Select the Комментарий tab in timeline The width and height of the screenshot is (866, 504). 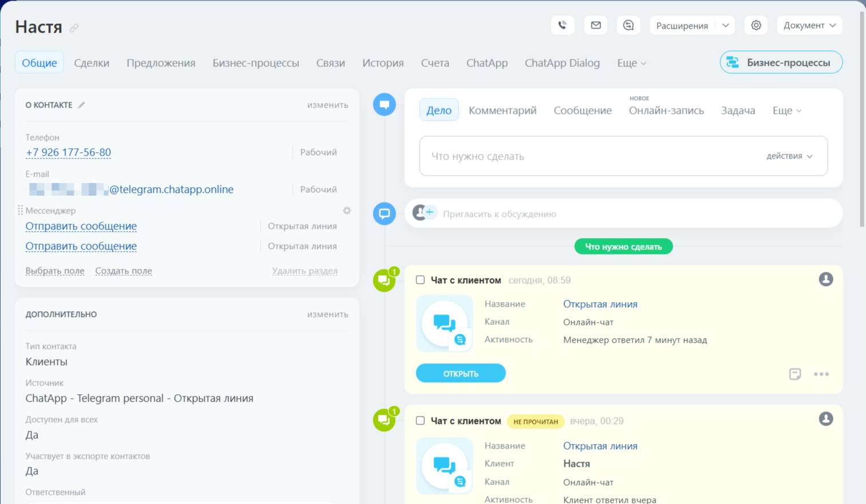coord(503,110)
